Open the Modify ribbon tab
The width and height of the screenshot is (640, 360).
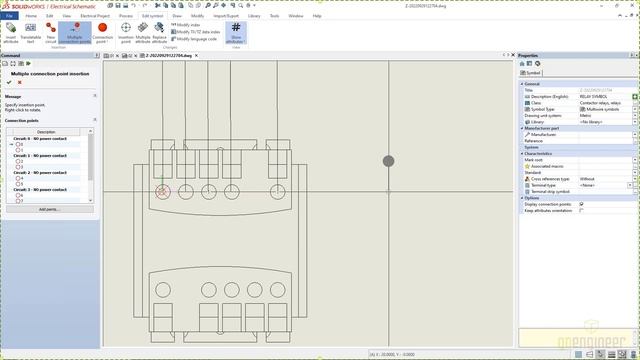tap(197, 16)
